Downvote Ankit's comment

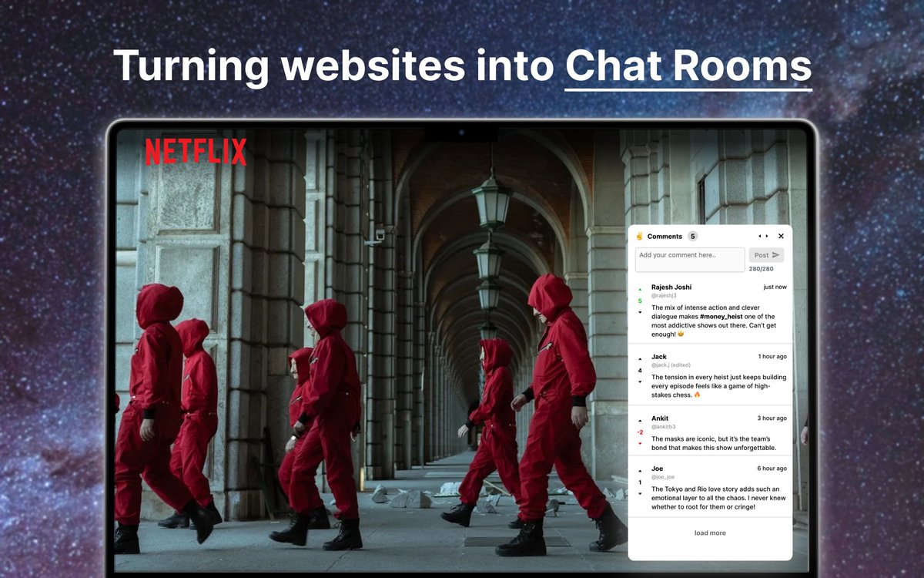(x=640, y=443)
